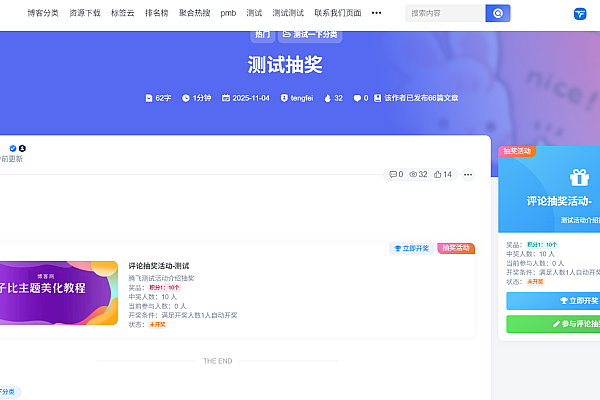Open the 子比主题美化教程 thumbnail image

pyautogui.click(x=59, y=293)
